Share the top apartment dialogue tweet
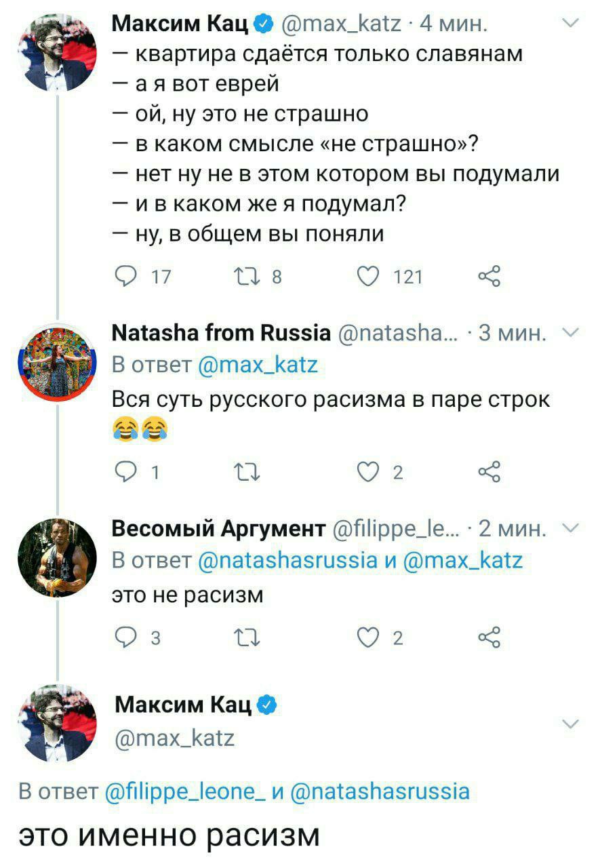 [x=488, y=276]
